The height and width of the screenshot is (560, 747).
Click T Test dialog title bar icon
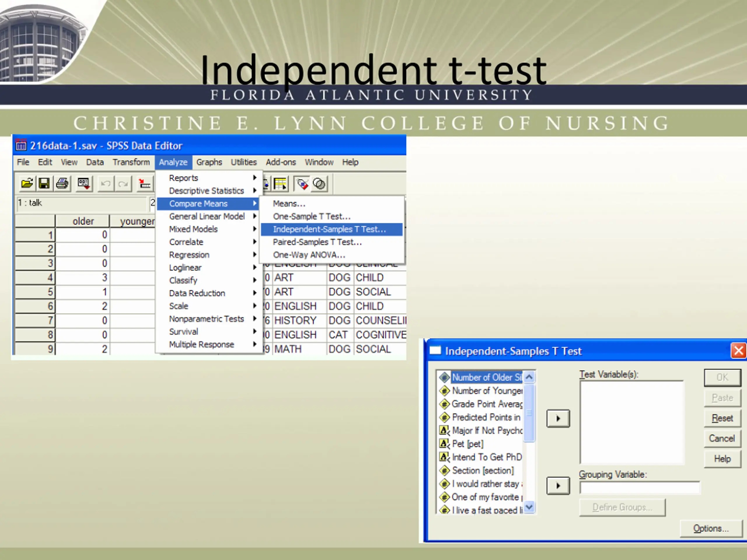[x=435, y=351]
